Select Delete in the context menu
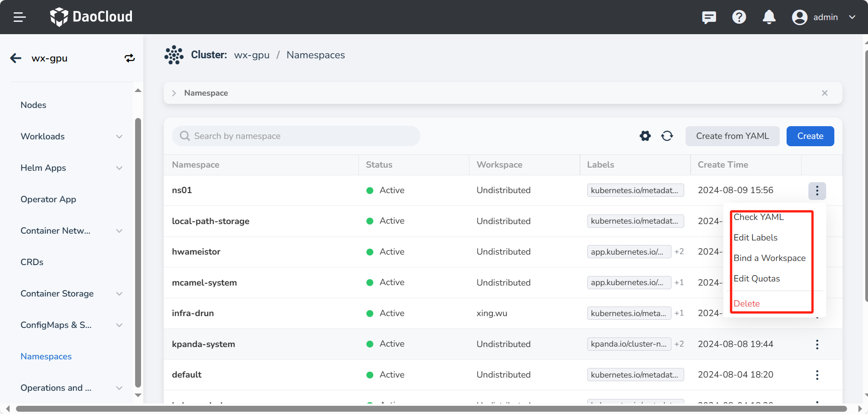 point(747,304)
